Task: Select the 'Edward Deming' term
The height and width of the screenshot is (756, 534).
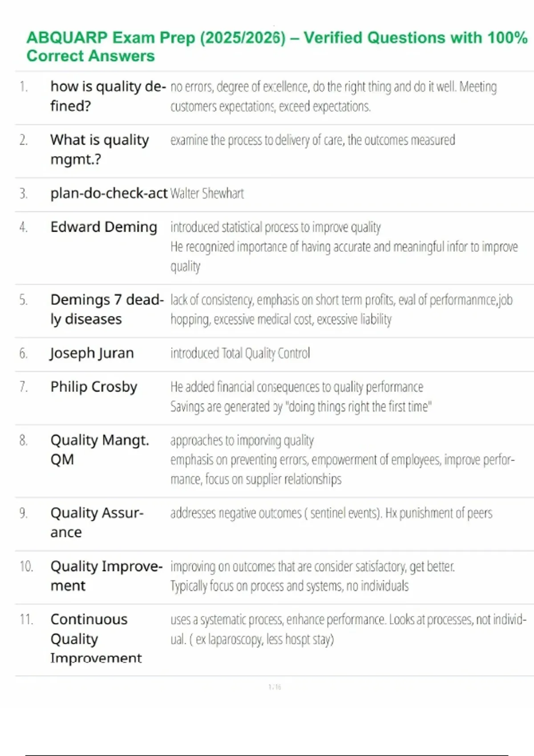Action: [x=104, y=227]
